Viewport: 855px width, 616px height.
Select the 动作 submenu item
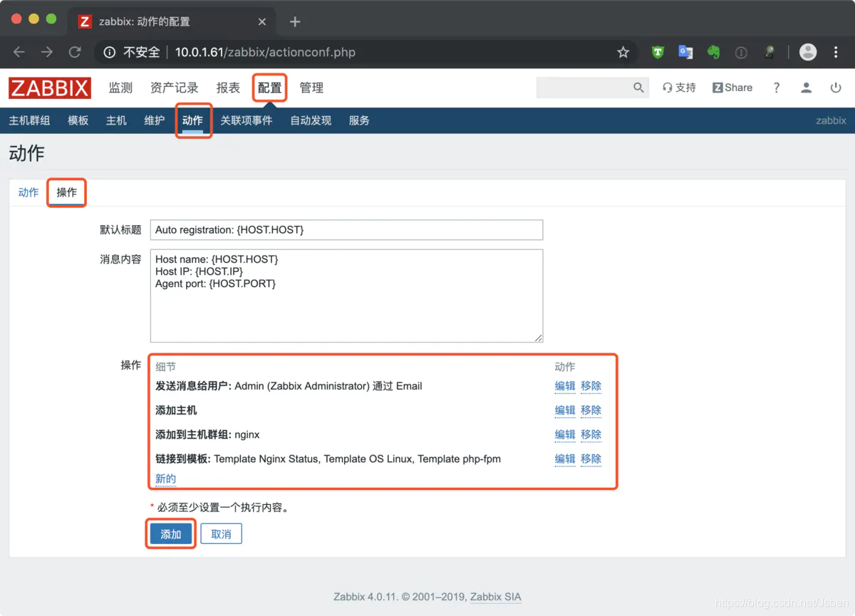pyautogui.click(x=192, y=120)
